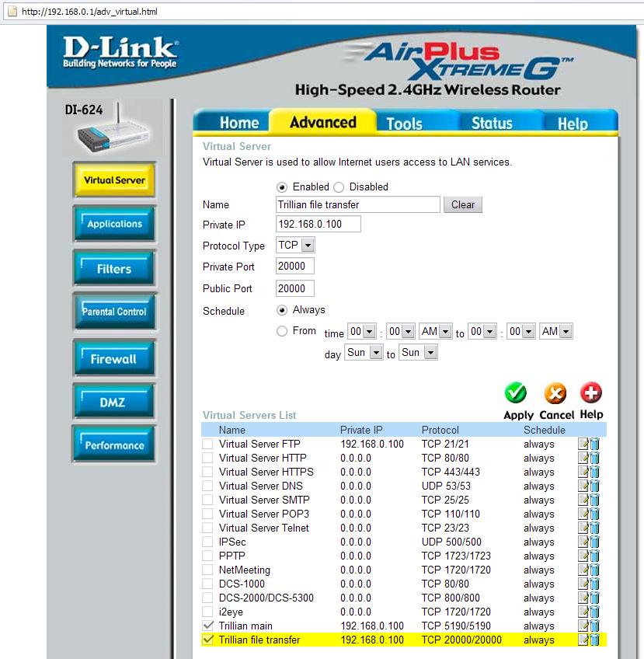Open the end AM/PM dropdown

tap(556, 332)
